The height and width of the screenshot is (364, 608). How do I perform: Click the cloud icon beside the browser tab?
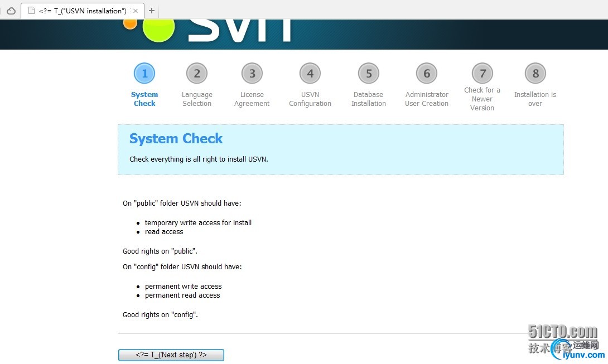pos(11,11)
